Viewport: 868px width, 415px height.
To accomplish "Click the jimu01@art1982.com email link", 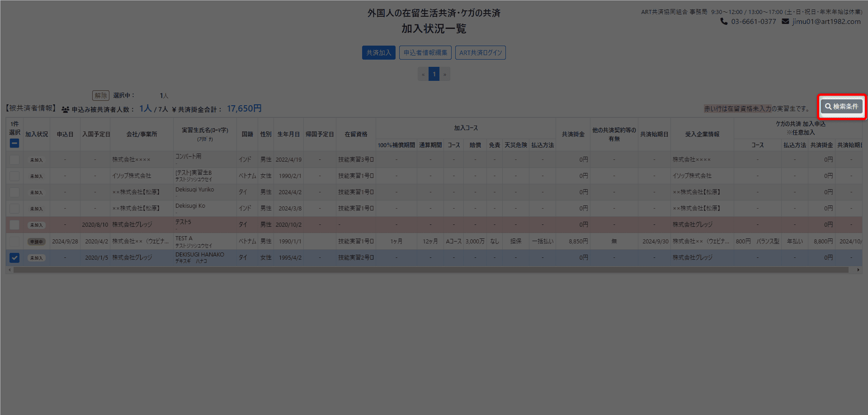I will click(x=826, y=22).
